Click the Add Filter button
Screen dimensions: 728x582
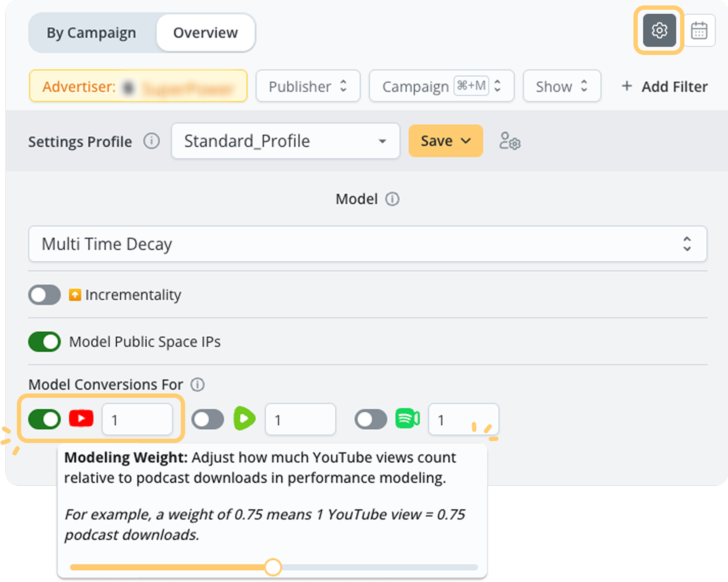pos(664,86)
